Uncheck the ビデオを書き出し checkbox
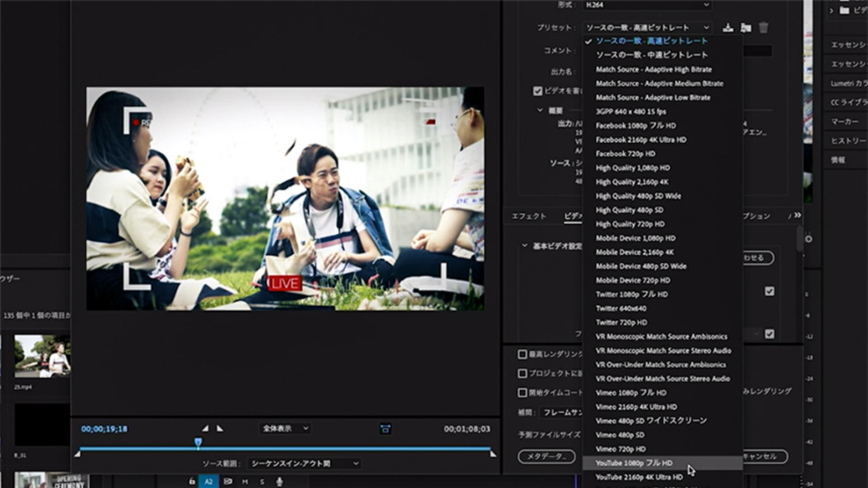The height and width of the screenshot is (488, 868). [x=538, y=91]
